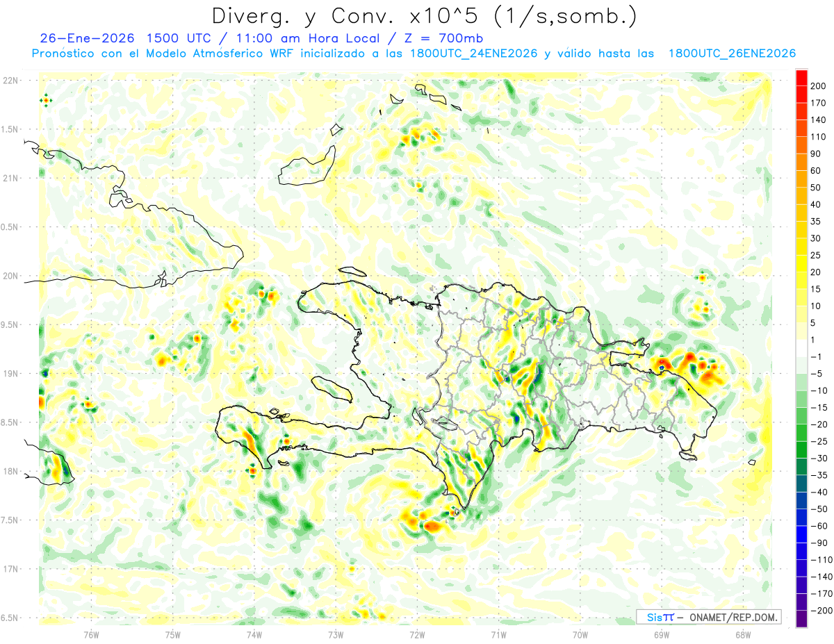Click the -200 legend value
This screenshot has height=644, width=834.
(x=821, y=610)
